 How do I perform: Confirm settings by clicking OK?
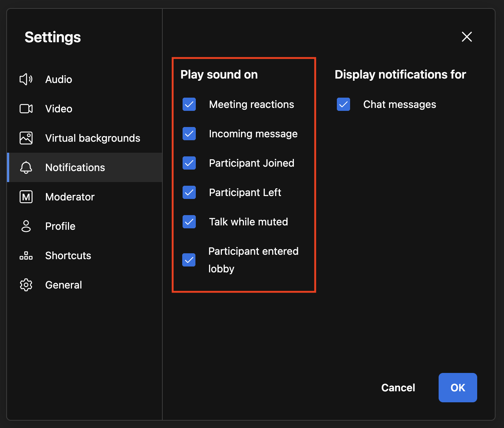click(458, 387)
